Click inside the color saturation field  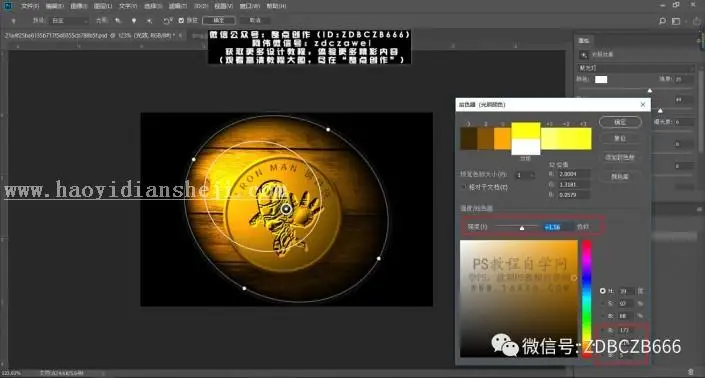pos(518,298)
